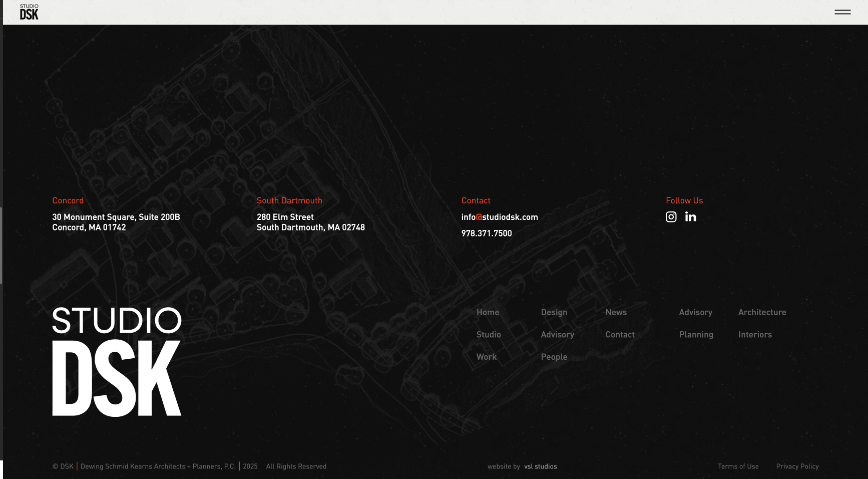
Task: Click the South Dartmouth office heading
Action: point(289,200)
